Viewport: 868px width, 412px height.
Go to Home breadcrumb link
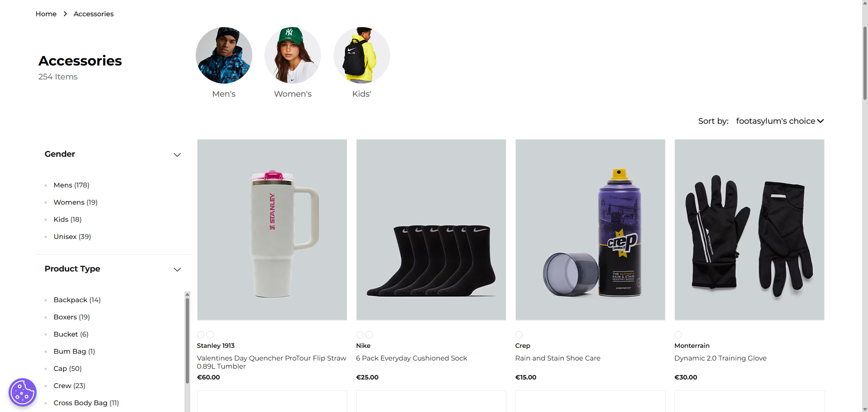click(46, 14)
